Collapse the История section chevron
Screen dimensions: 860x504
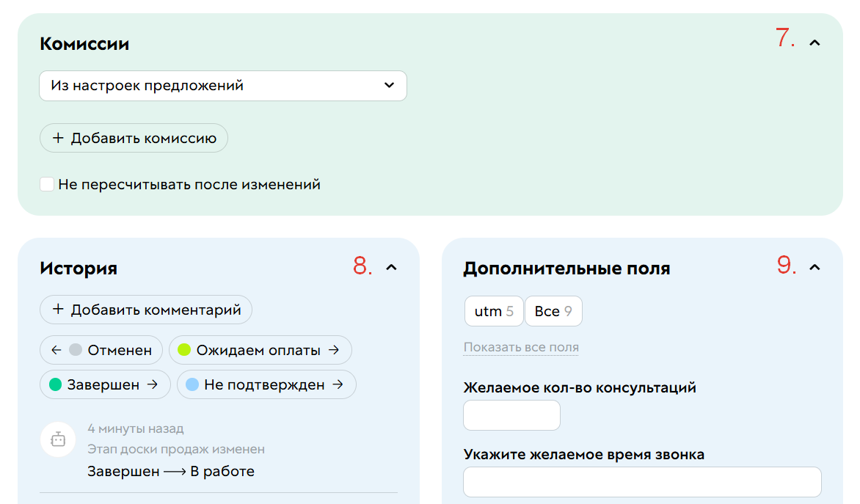coord(391,268)
